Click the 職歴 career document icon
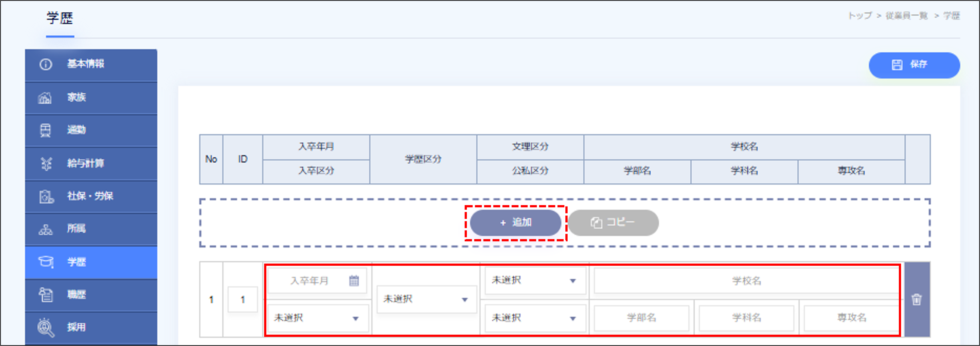The image size is (980, 346). click(x=46, y=295)
